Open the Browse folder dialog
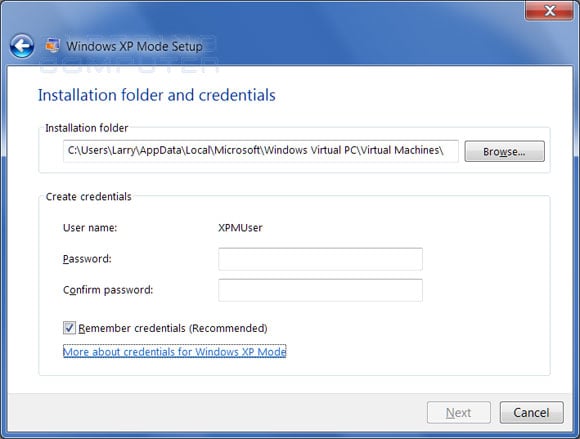 505,151
